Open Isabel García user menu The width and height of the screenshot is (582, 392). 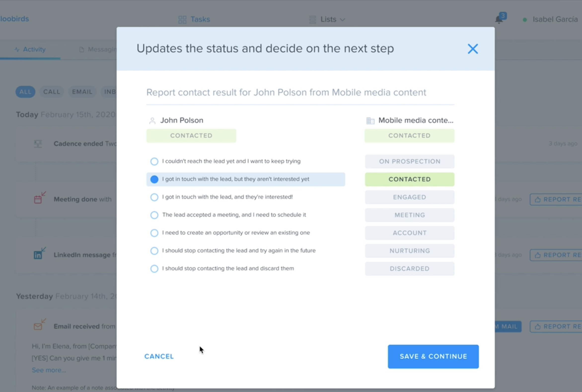tap(554, 19)
